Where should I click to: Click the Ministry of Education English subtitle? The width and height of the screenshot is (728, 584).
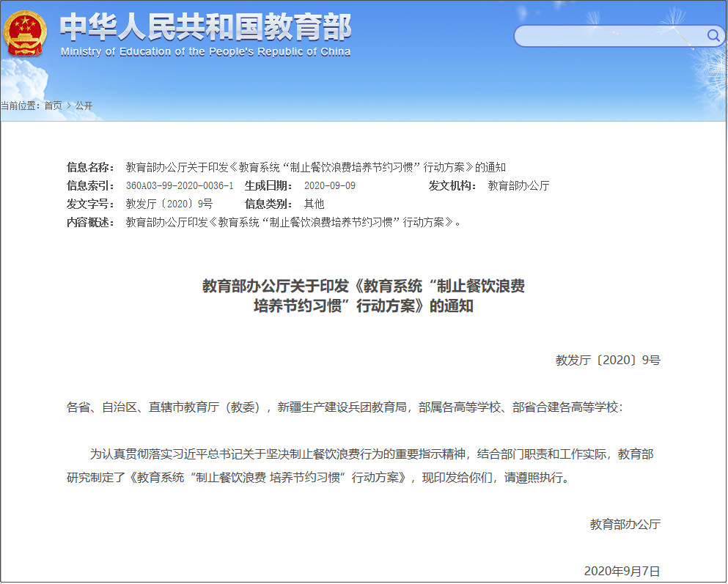(205, 52)
